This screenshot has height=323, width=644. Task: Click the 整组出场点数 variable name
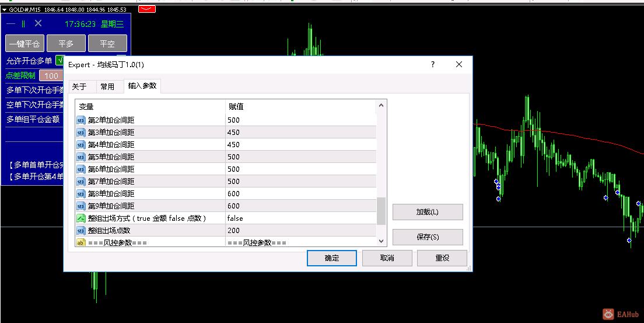click(109, 230)
